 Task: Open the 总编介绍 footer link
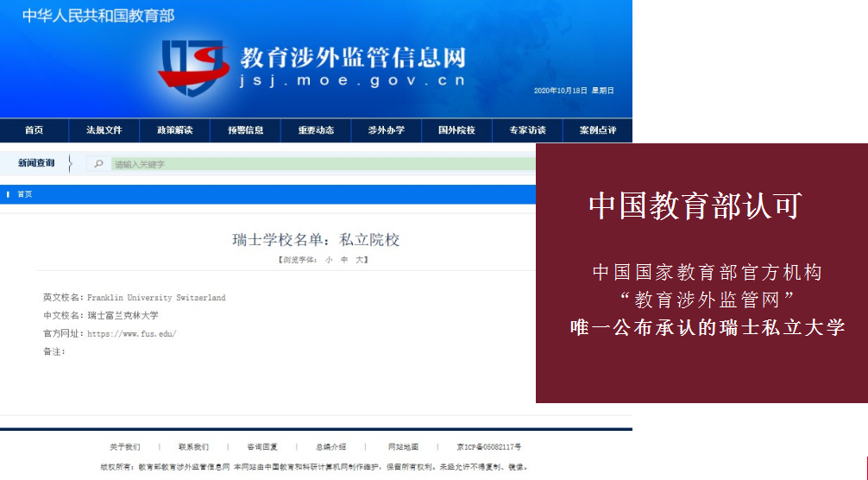(331, 447)
